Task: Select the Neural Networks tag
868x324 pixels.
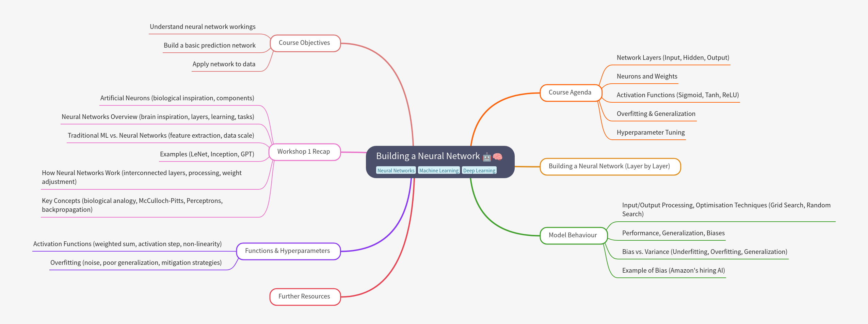Action: pyautogui.click(x=396, y=170)
